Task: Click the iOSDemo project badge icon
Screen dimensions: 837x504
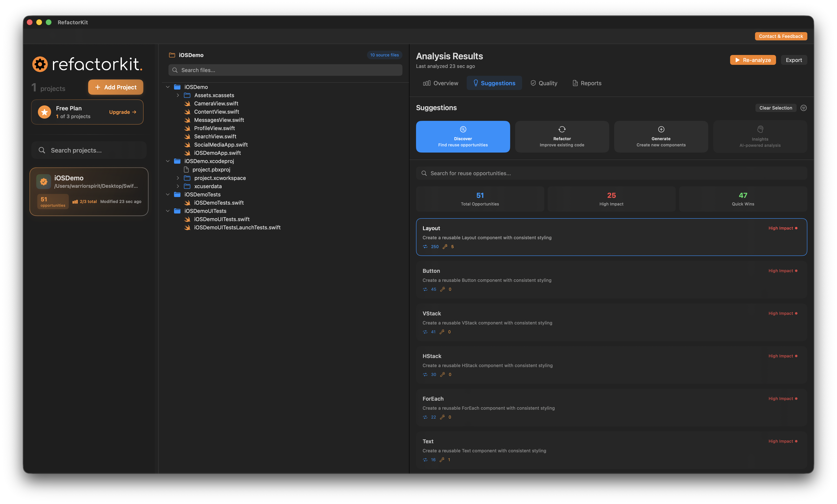Action: tap(44, 182)
